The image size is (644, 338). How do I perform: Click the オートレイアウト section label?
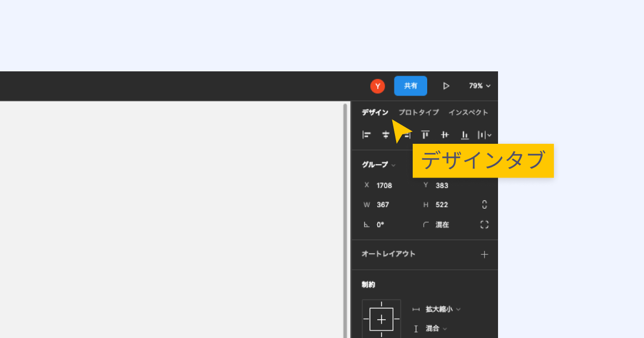point(389,254)
